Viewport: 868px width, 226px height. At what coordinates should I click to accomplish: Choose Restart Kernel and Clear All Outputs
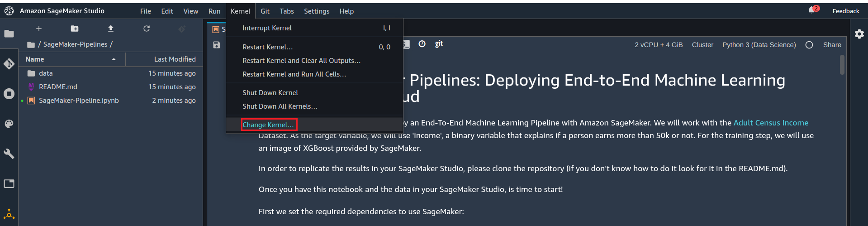pos(301,61)
